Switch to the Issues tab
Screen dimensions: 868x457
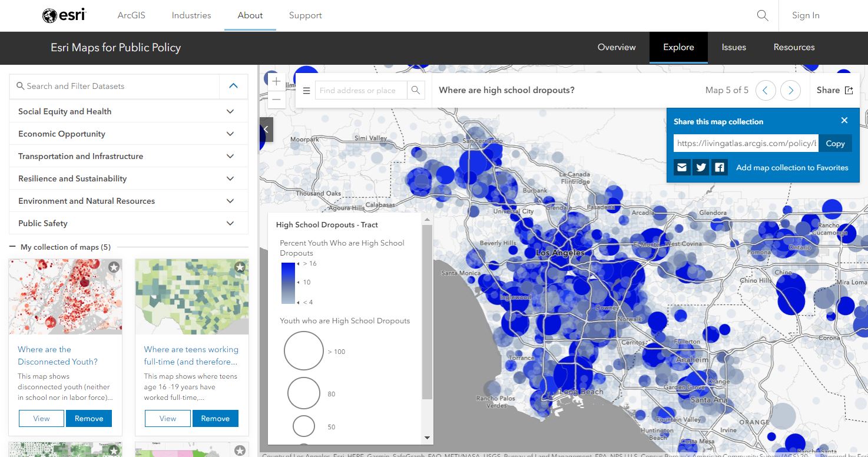tap(734, 47)
